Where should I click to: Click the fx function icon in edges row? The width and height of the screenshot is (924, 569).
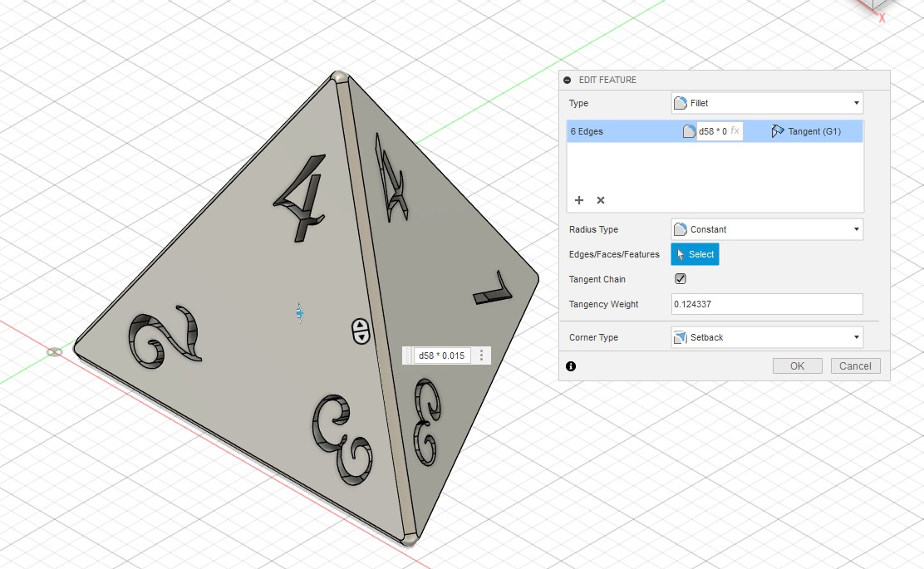[735, 131]
